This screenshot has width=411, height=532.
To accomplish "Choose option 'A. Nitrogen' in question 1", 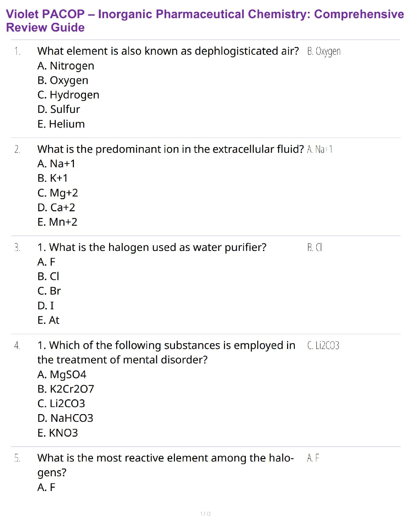I will coord(66,66).
